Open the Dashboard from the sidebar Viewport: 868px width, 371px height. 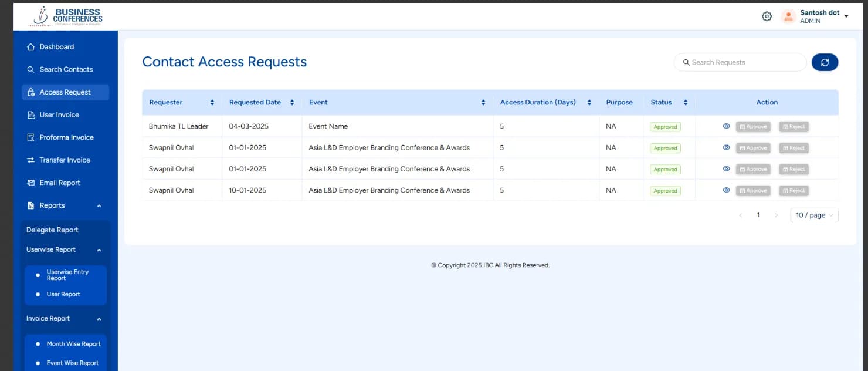click(56, 46)
